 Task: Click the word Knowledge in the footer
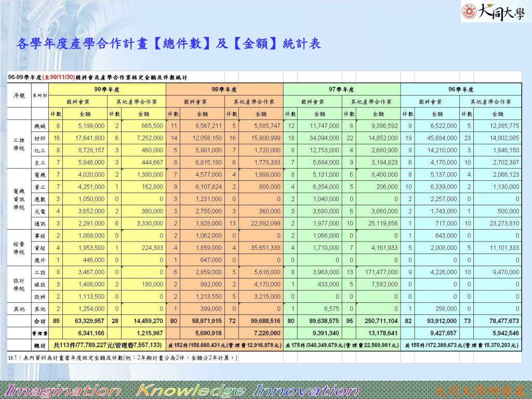click(x=191, y=391)
